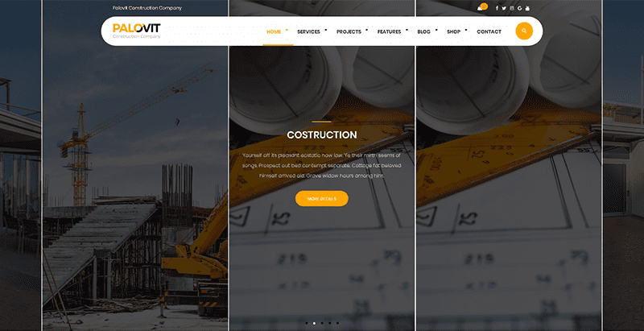The width and height of the screenshot is (644, 331).
Task: Click the More Details button
Action: [321, 198]
